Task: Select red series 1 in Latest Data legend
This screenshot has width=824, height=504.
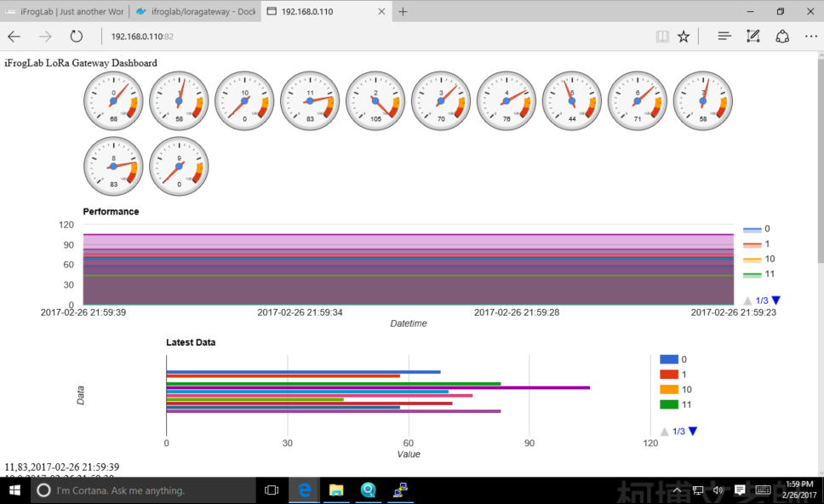Action: tap(673, 375)
